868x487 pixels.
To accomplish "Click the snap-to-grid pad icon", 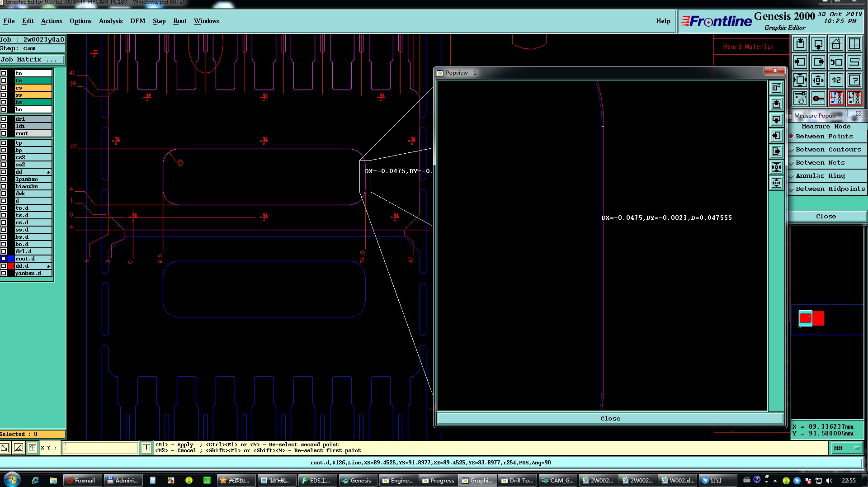I will tap(818, 99).
